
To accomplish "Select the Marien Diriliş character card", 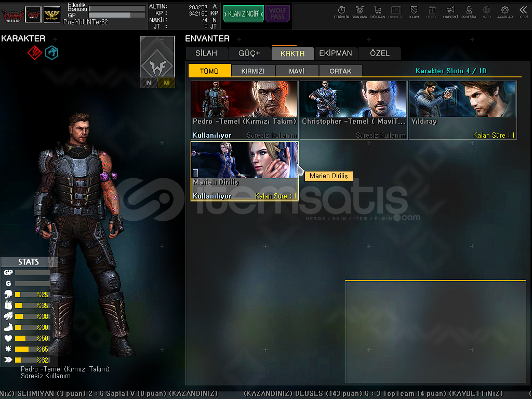I will coord(245,171).
